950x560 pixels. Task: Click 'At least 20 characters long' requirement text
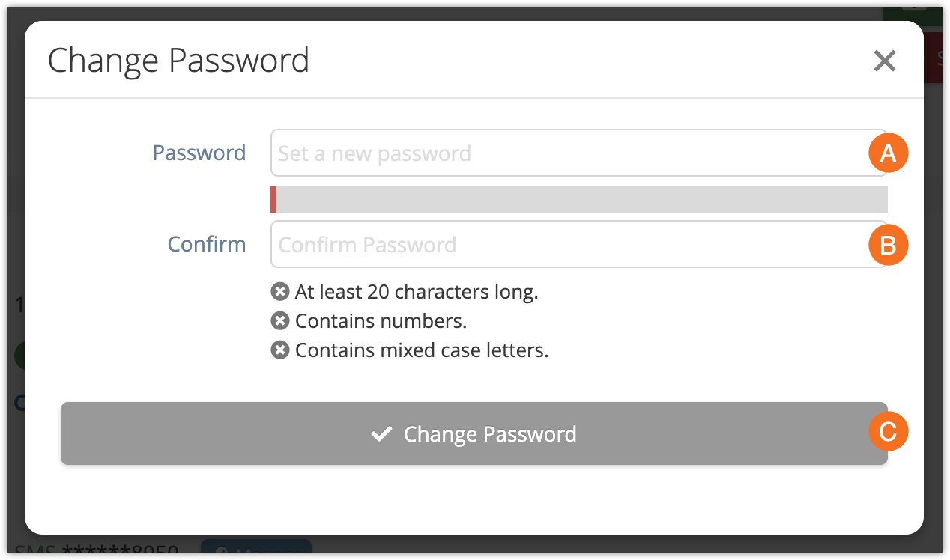417,292
